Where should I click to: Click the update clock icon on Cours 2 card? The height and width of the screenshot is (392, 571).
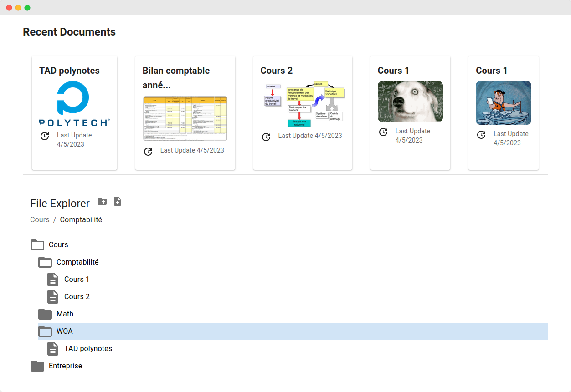266,137
